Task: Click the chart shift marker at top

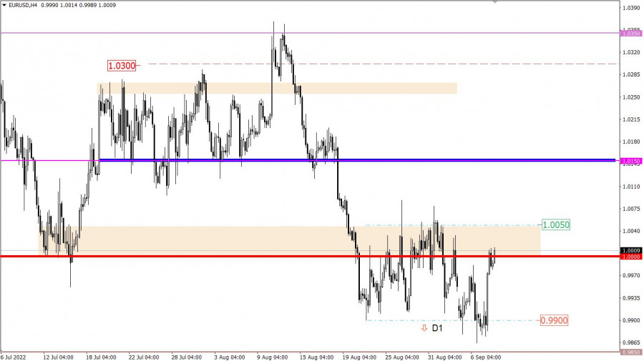Action: click(x=495, y=2)
